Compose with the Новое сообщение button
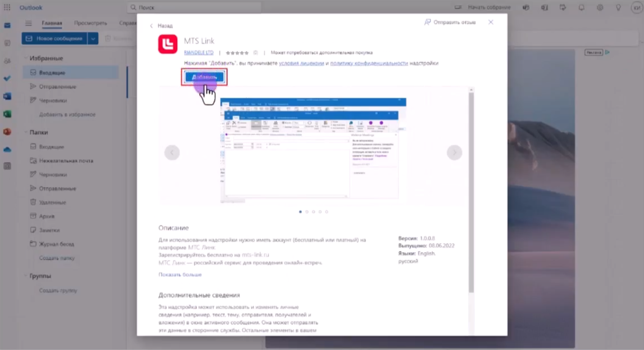The width and height of the screenshot is (644, 350). [x=54, y=39]
